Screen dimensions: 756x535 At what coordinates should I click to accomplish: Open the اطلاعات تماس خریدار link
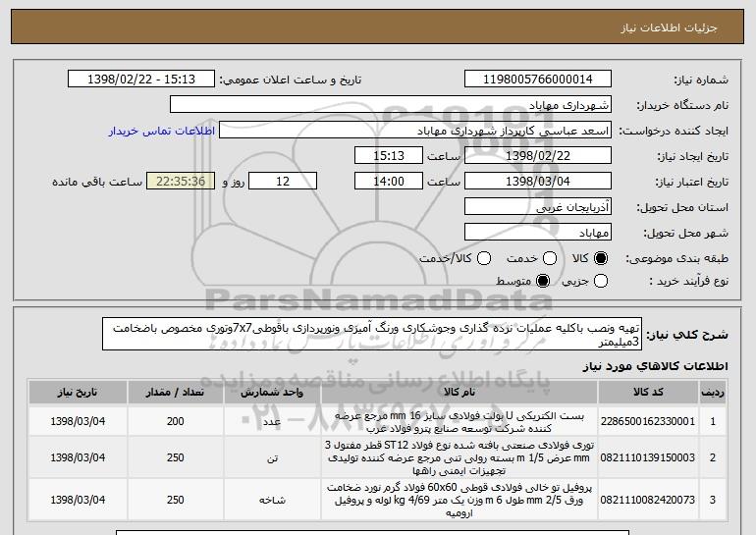[x=162, y=131]
